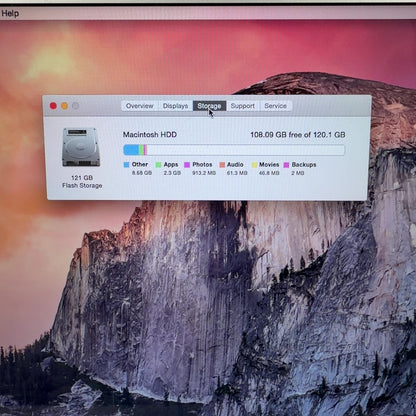Viewport: 416px width, 416px height.
Task: Select the Storage tab
Action: [209, 106]
